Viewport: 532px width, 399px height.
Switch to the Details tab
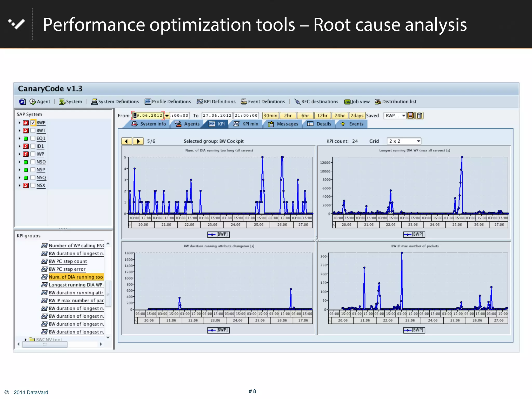tap(319, 124)
